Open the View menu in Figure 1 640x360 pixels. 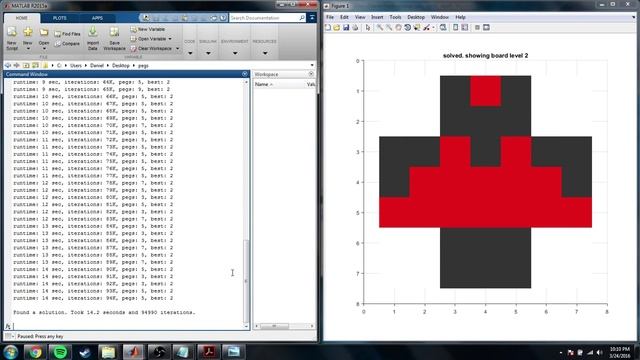tap(360, 17)
